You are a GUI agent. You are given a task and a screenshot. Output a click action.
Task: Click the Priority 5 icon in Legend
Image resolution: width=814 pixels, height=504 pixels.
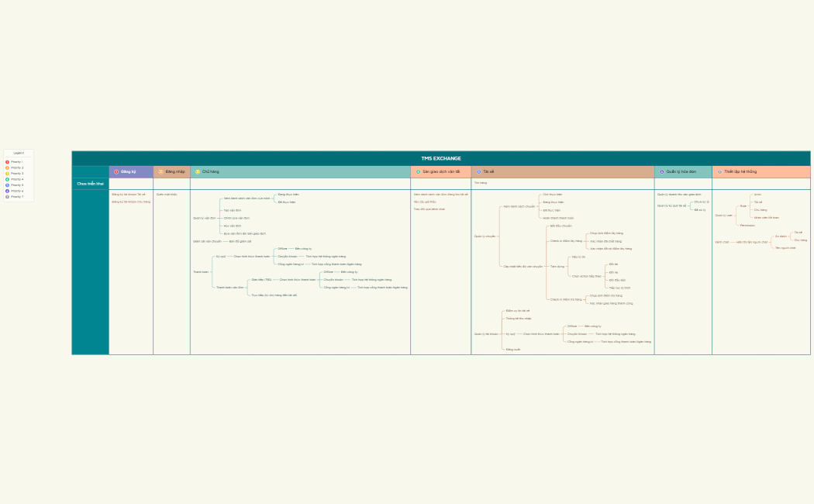click(x=7, y=185)
